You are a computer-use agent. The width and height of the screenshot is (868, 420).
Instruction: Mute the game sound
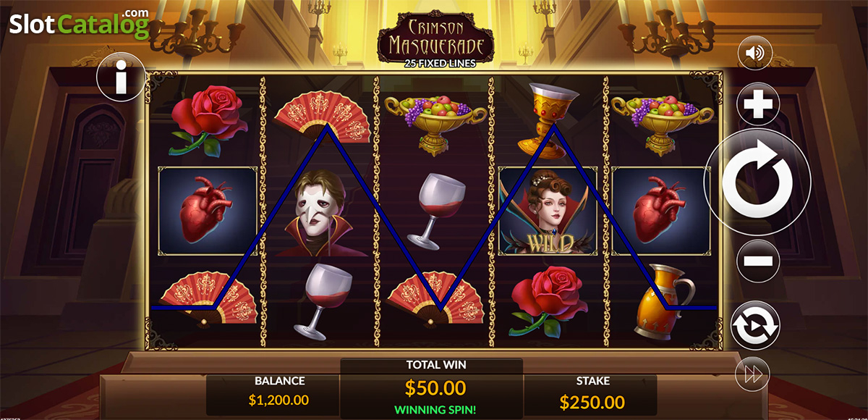[756, 53]
